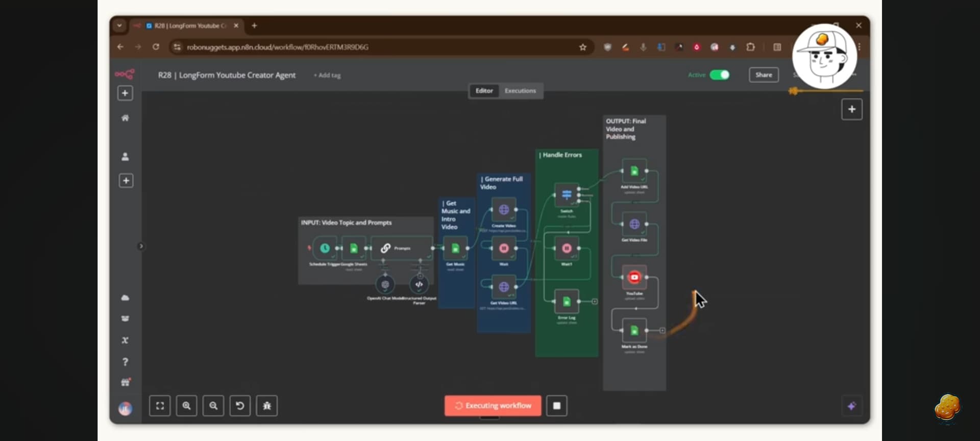Click the Add tag link

click(x=327, y=76)
